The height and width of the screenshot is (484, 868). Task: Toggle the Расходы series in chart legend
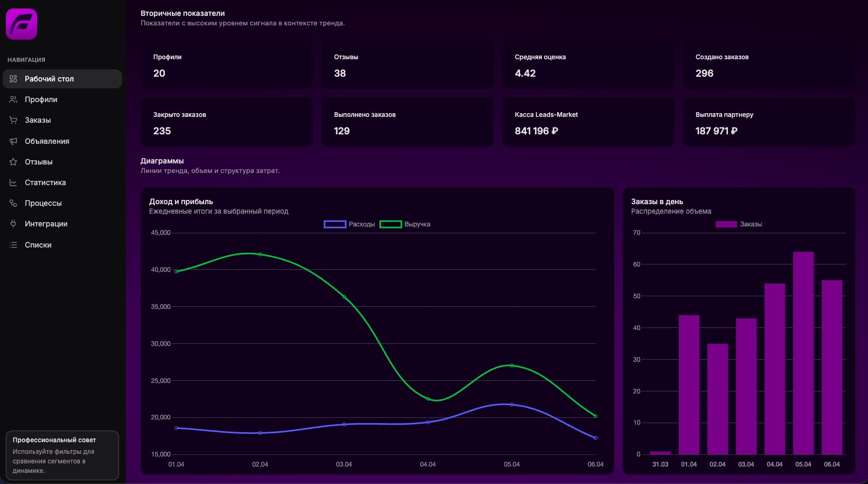coord(349,224)
